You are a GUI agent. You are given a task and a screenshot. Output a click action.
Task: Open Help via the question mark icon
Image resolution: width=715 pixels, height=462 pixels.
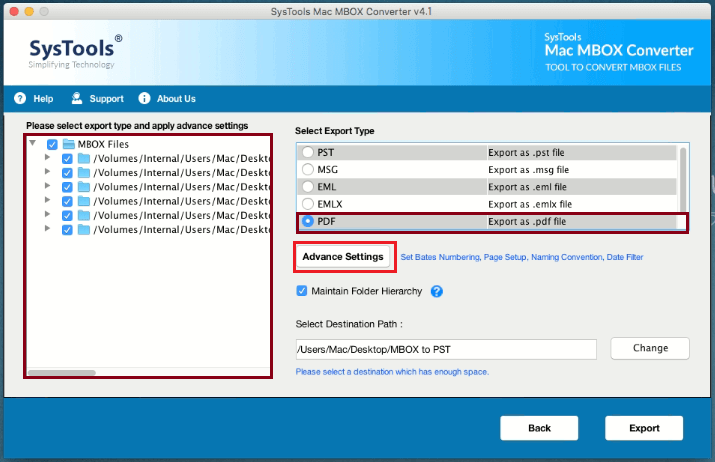[x=20, y=98]
